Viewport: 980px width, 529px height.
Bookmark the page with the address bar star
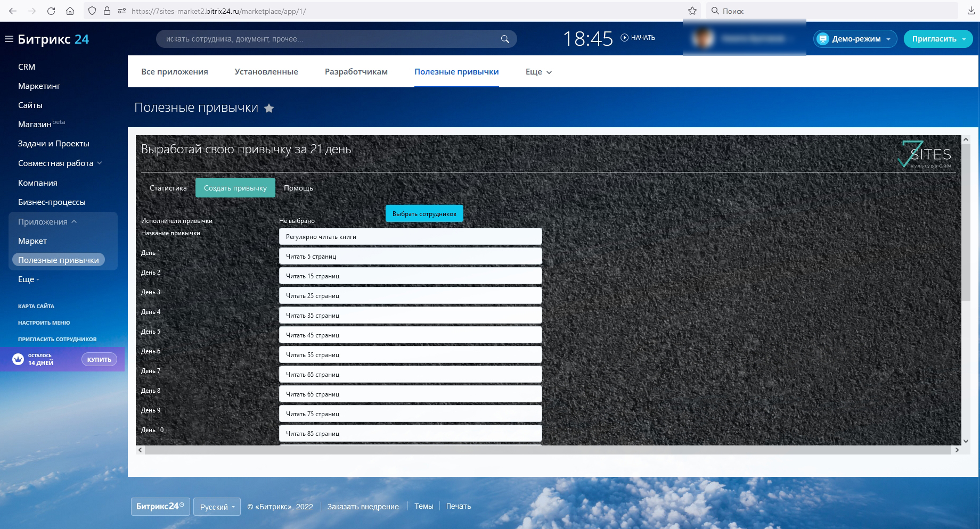tap(692, 11)
